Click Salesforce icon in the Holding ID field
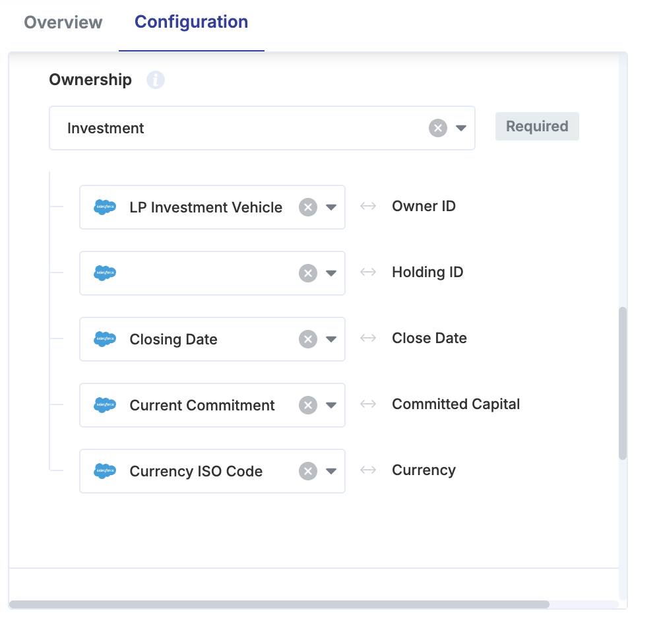 [x=104, y=273]
